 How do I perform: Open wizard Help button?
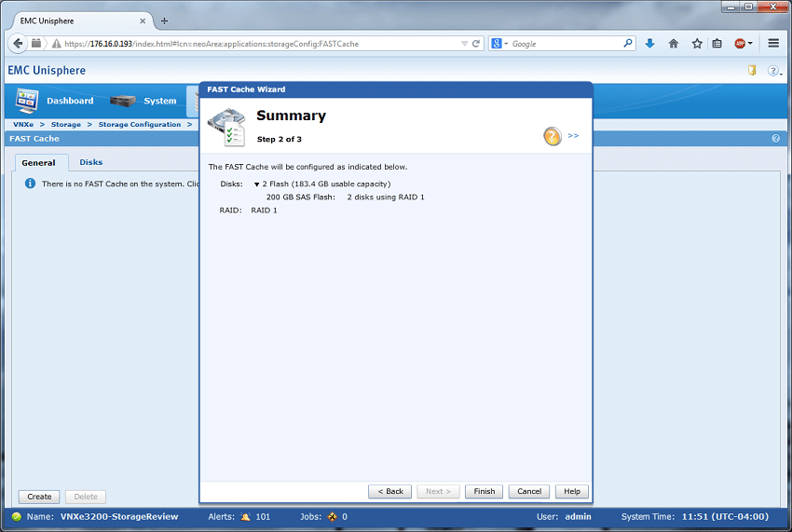point(572,491)
